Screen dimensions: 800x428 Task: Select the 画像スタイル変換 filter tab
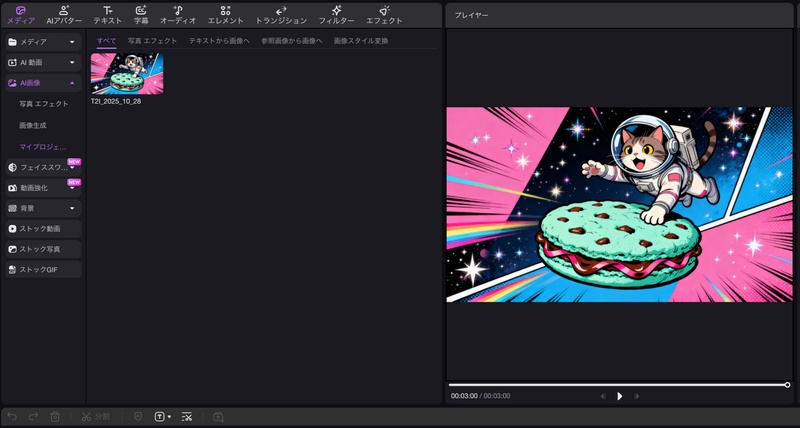click(x=361, y=41)
